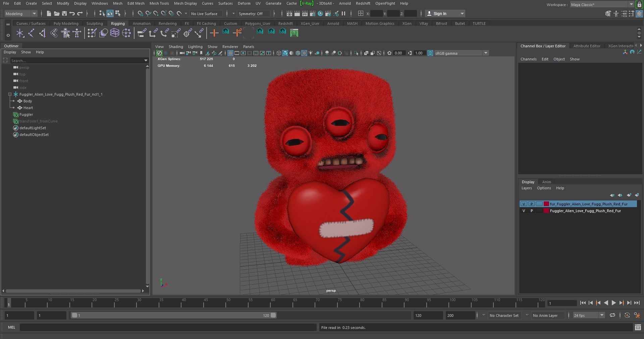Toggle P playback on Fuggler_Alien layer

point(532,211)
